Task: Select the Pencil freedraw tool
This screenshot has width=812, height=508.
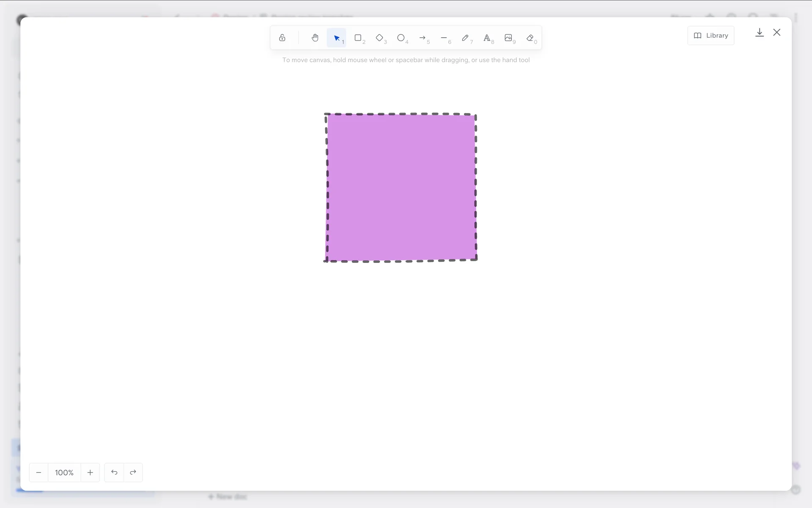Action: (x=465, y=38)
